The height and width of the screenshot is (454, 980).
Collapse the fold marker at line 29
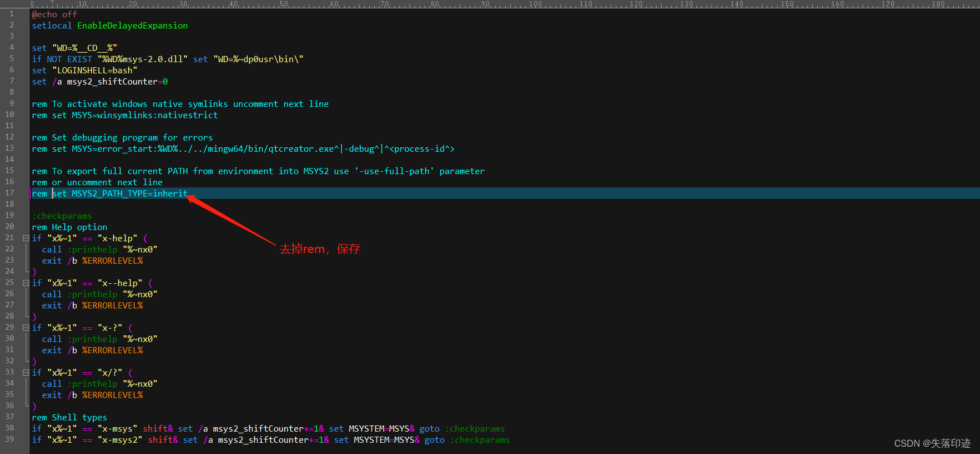(26, 327)
